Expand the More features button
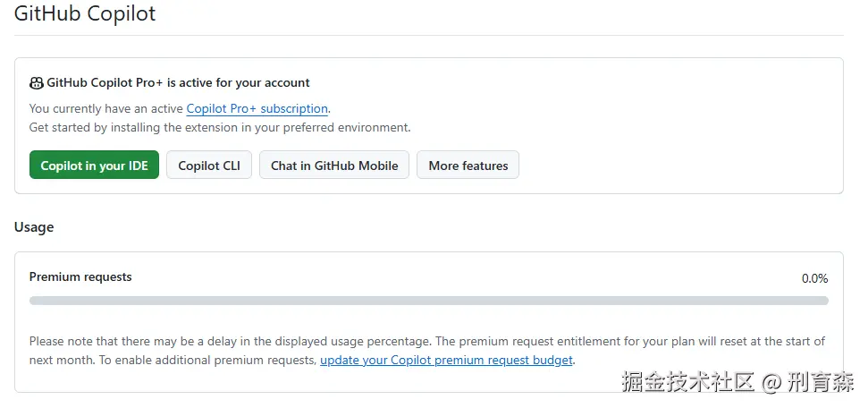 [468, 166]
